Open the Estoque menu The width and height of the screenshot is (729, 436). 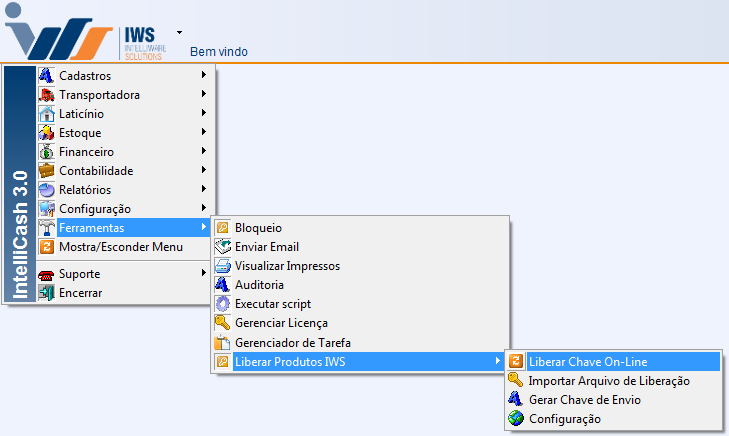[x=124, y=132]
